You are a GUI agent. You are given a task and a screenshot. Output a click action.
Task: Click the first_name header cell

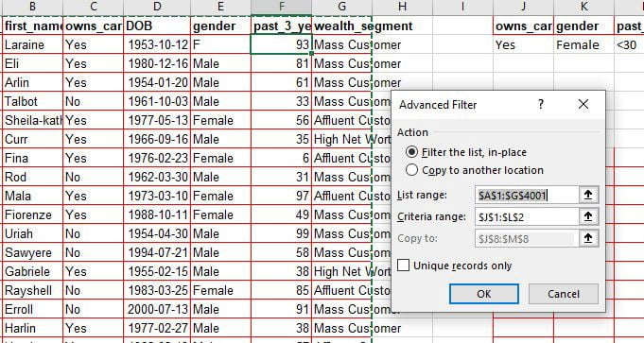pos(32,26)
